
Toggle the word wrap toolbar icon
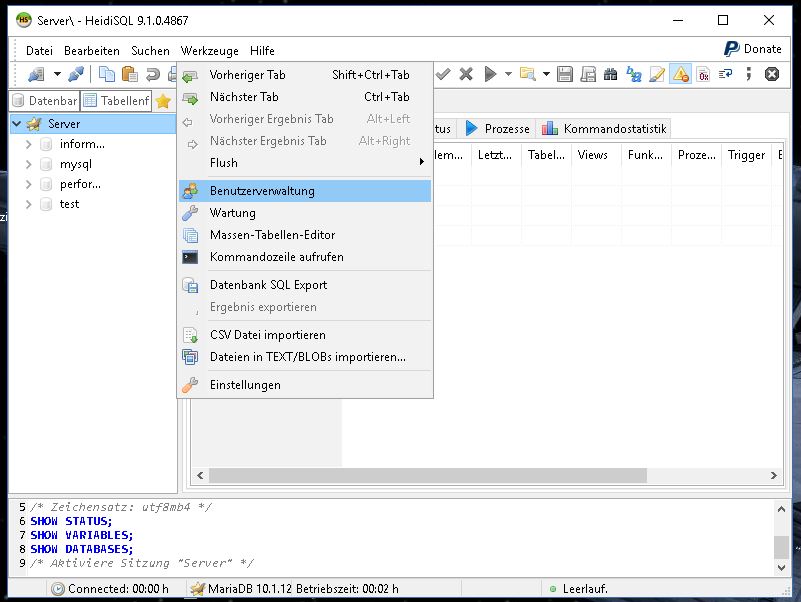(x=725, y=75)
